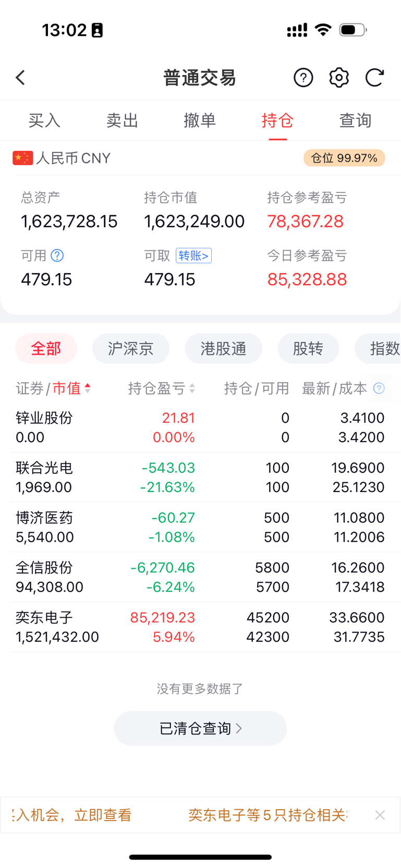Select the 沪深京 filter chip
Image resolution: width=401 pixels, height=868 pixels.
point(131,348)
